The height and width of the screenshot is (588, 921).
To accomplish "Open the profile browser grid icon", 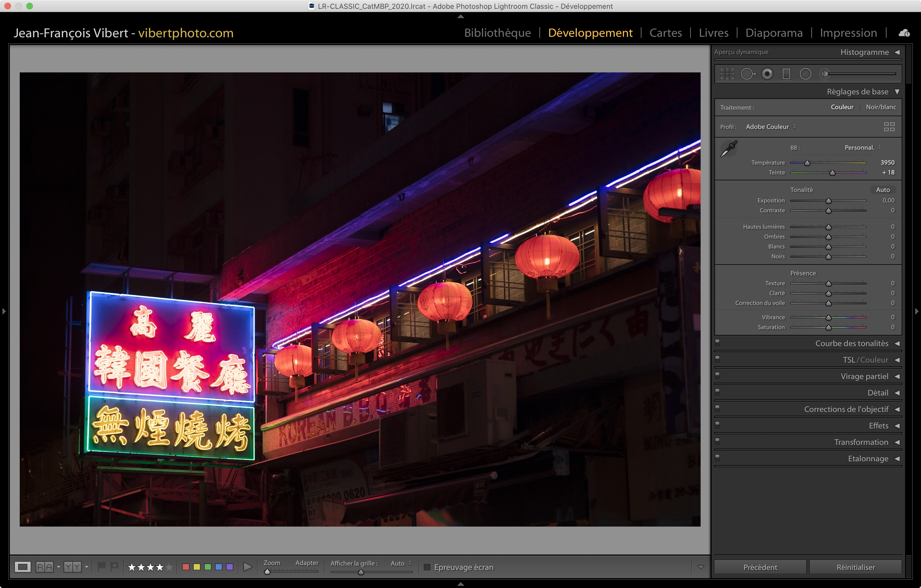I will point(889,127).
